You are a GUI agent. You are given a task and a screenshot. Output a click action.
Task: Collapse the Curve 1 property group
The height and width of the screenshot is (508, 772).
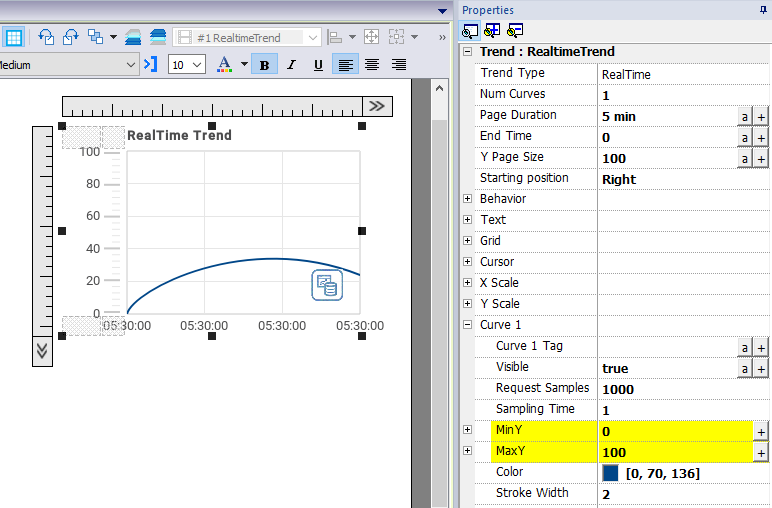(467, 325)
